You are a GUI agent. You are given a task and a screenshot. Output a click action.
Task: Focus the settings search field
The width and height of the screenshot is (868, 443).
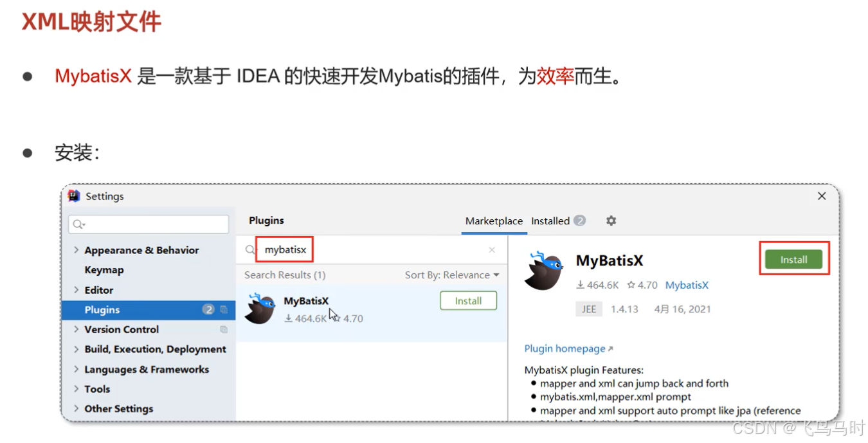click(149, 224)
